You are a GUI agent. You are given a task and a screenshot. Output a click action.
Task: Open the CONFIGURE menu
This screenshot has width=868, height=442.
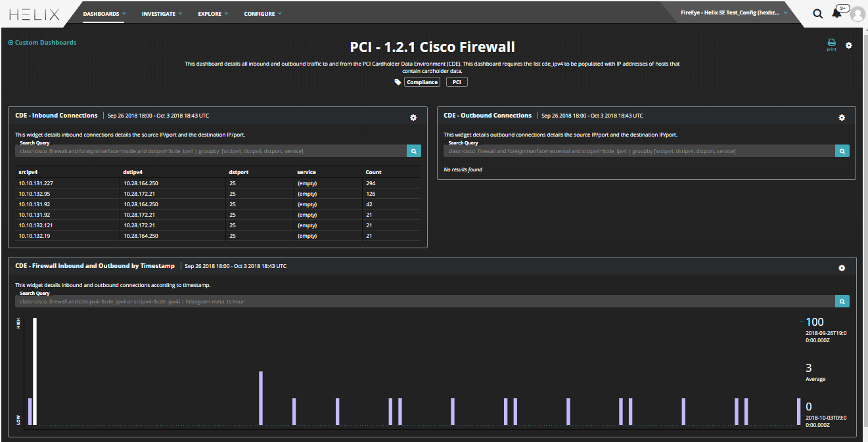click(263, 14)
